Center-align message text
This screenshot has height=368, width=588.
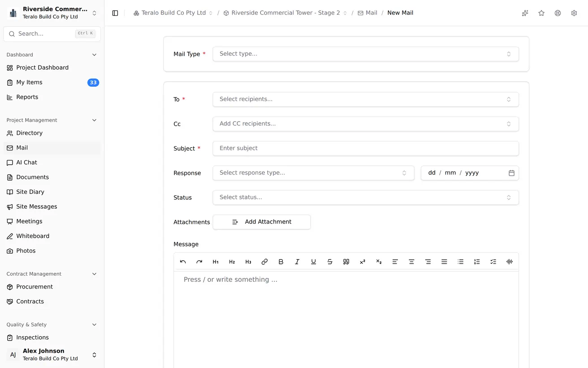[x=411, y=262]
